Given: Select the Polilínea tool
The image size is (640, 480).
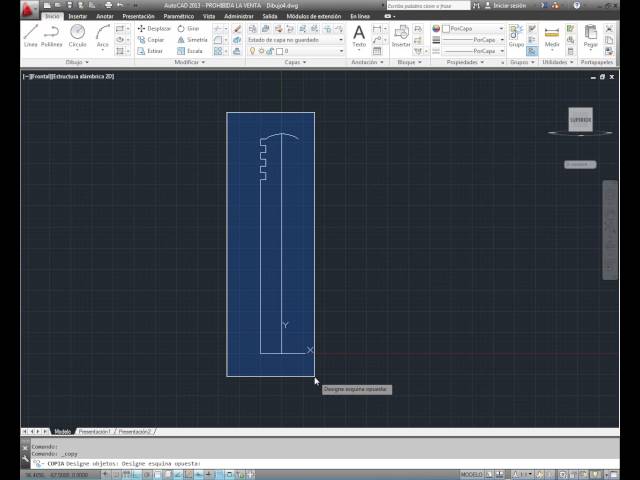Looking at the screenshot, I should point(52,36).
